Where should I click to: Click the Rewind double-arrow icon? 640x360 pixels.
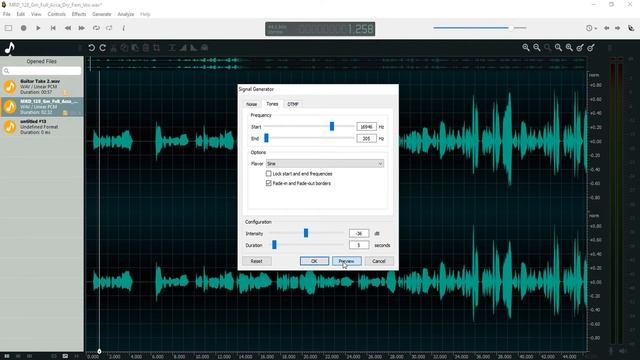point(68,28)
